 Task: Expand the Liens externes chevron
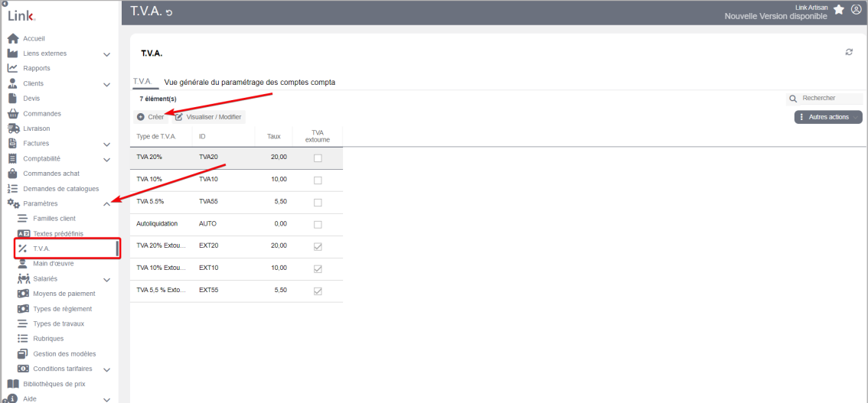click(x=107, y=54)
